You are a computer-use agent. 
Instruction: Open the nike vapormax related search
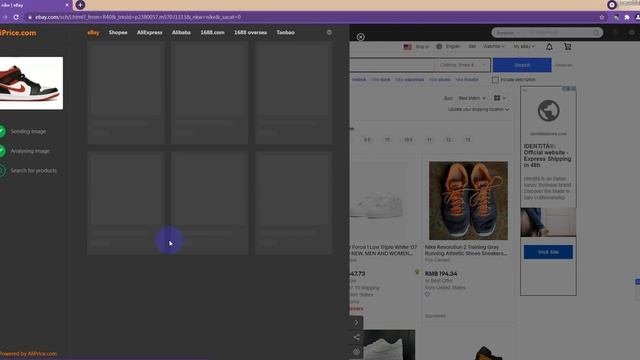[x=409, y=80]
